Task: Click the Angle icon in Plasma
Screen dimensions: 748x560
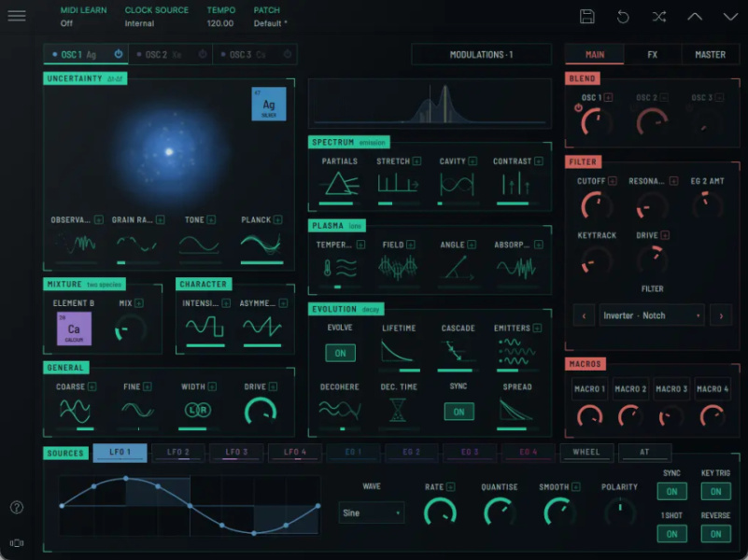Action: 458,268
